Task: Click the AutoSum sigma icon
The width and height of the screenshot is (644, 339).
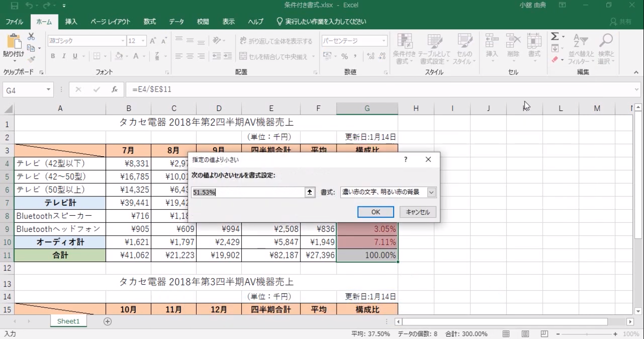Action: [555, 37]
